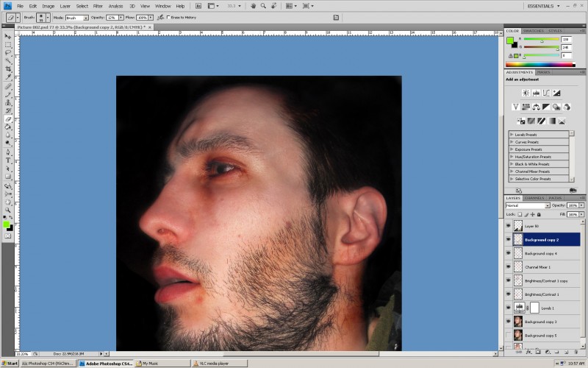Click the red channel R slider
This screenshot has height=368, width=588.
point(542,40)
